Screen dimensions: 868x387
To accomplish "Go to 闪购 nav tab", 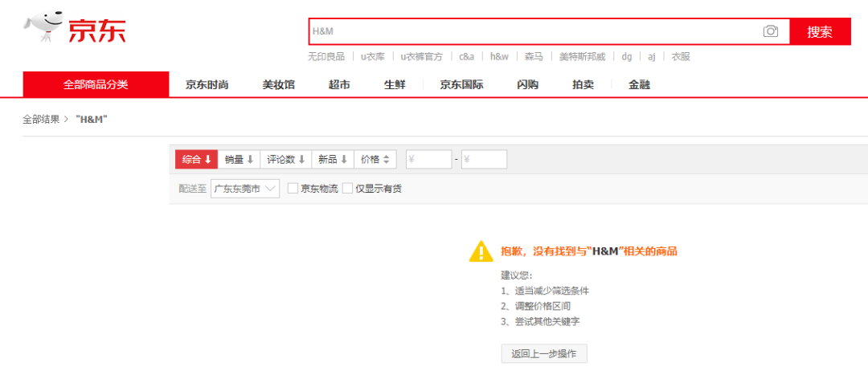I will 527,85.
